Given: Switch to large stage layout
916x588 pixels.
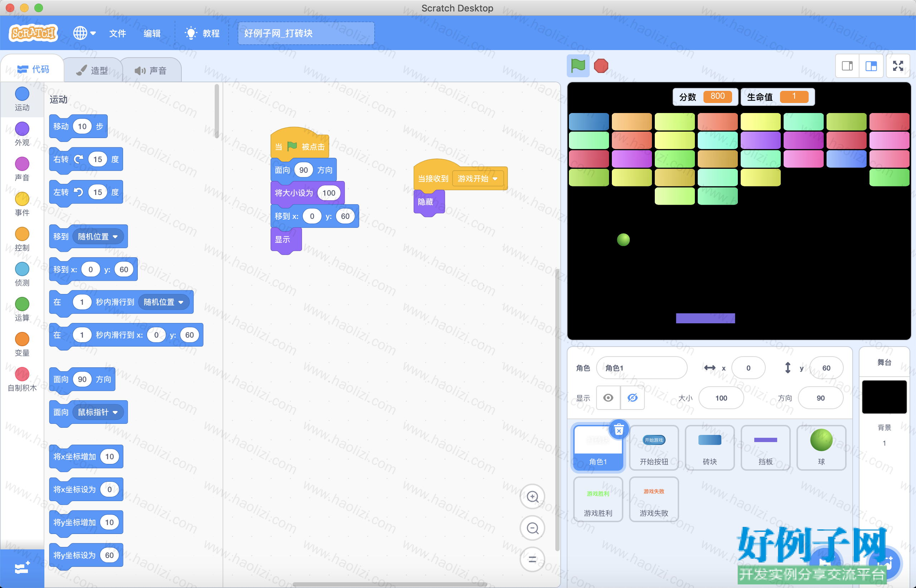Looking at the screenshot, I should coord(871,66).
